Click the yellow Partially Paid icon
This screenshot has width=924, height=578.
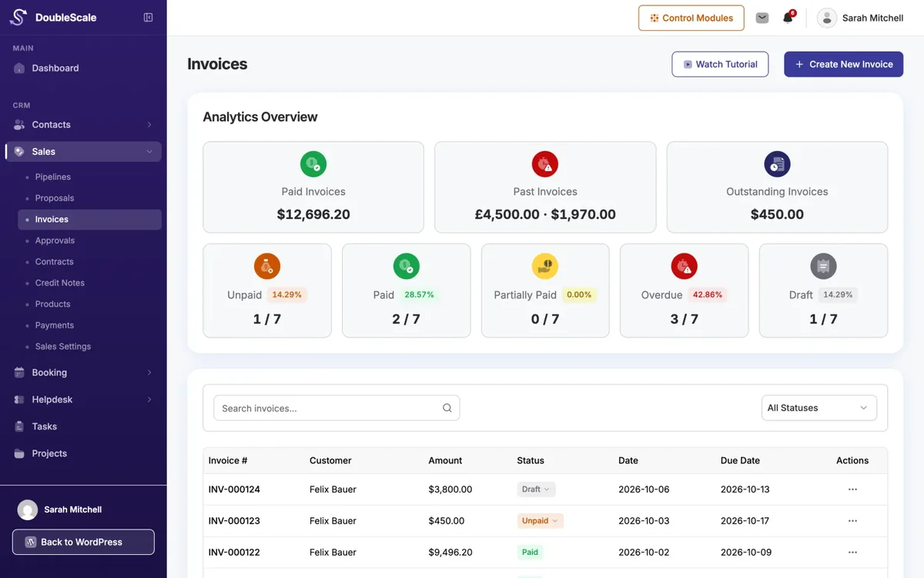545,267
